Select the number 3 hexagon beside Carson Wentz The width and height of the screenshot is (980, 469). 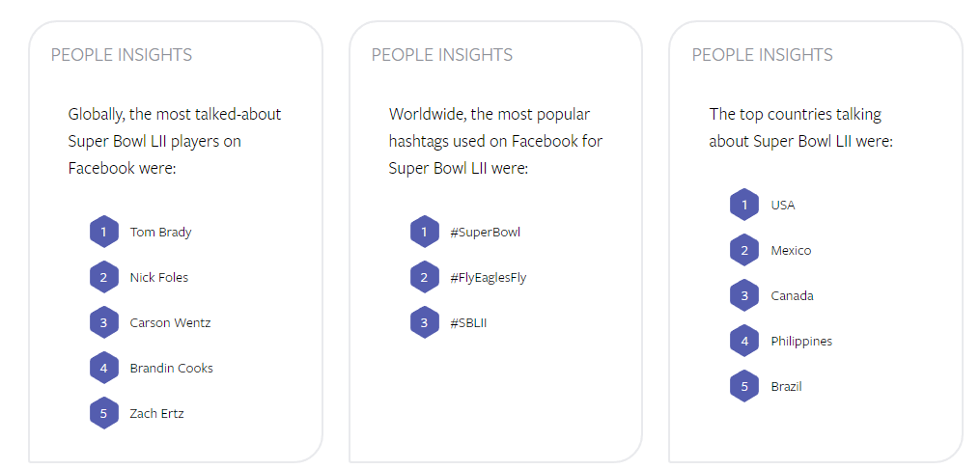[x=103, y=322]
